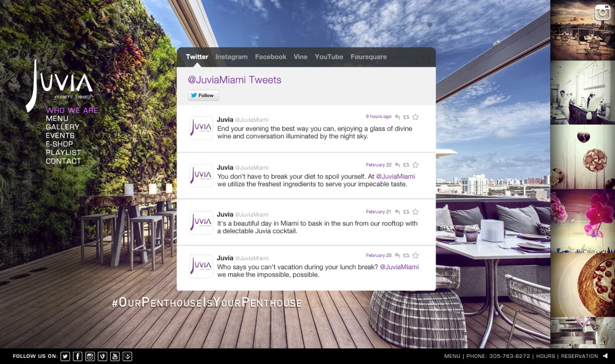Viewport: 615px width, 364px height.
Task: Open WHO WE ARE in side menu
Action: point(72,110)
